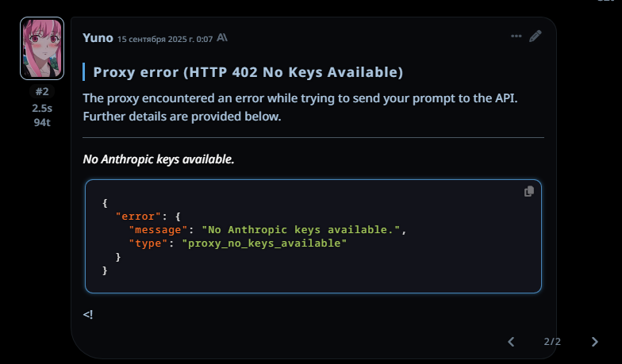Screen dimensions: 622x364
Task: Open the message actions ellipsis menu
Action: (516, 36)
